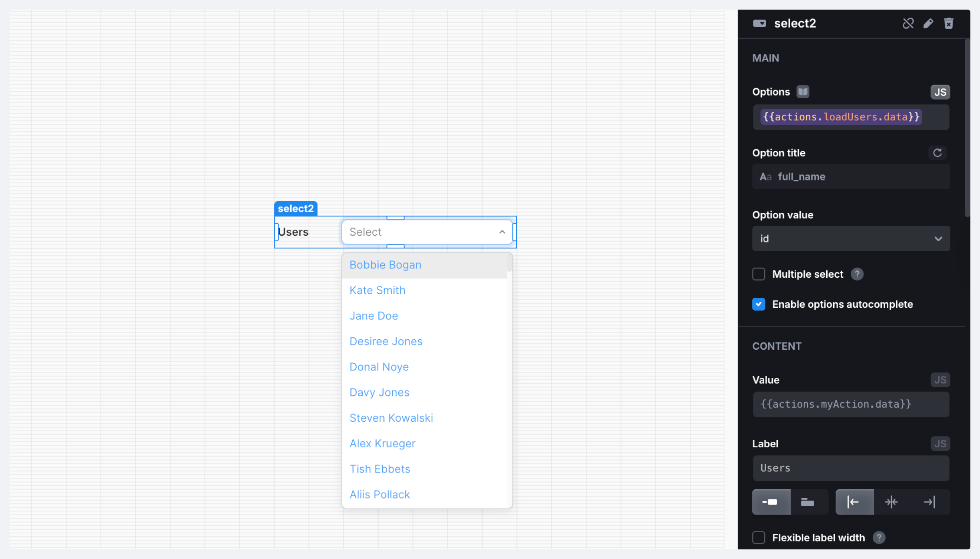Align label right icon

point(929,502)
